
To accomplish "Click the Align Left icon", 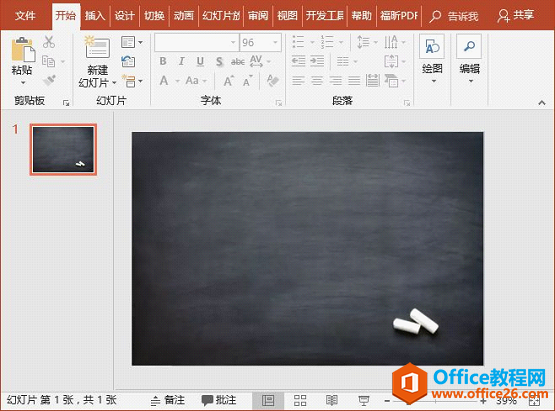I will (298, 81).
